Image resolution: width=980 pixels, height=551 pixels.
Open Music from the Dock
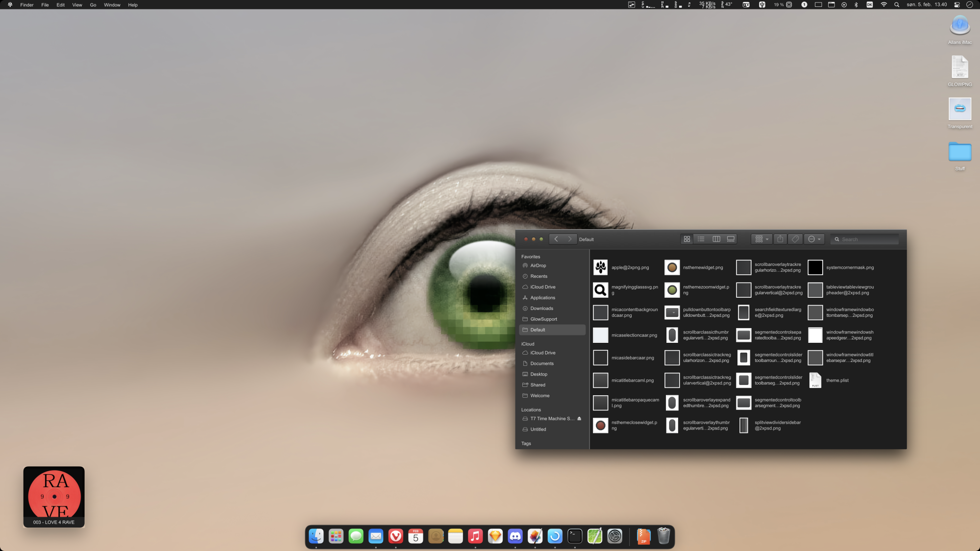(x=475, y=536)
